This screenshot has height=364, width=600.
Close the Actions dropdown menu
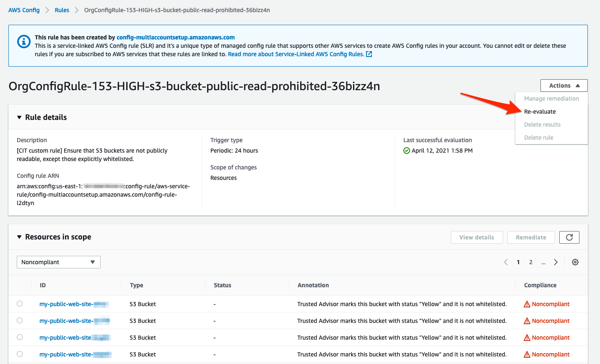tap(564, 86)
